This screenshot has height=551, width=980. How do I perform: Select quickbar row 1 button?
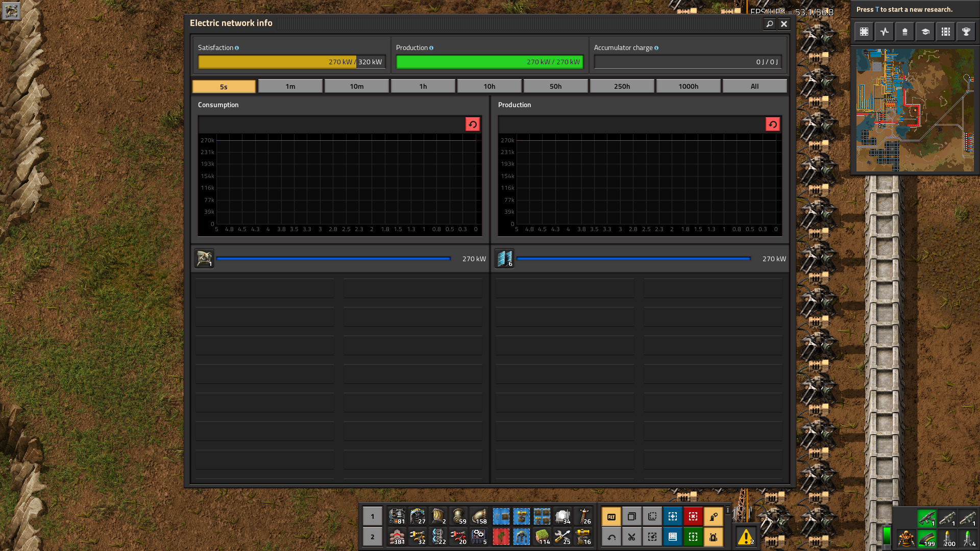pos(373,516)
